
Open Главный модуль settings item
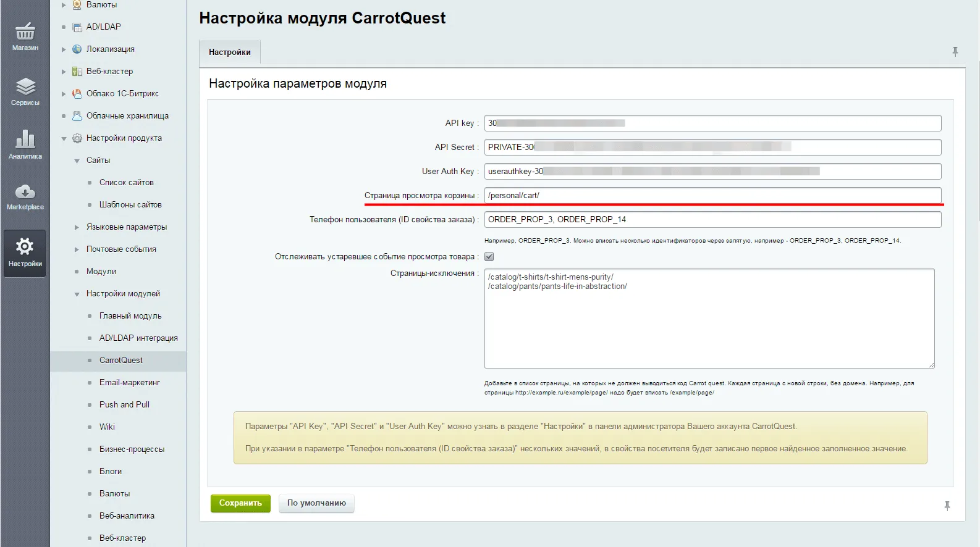(x=130, y=316)
